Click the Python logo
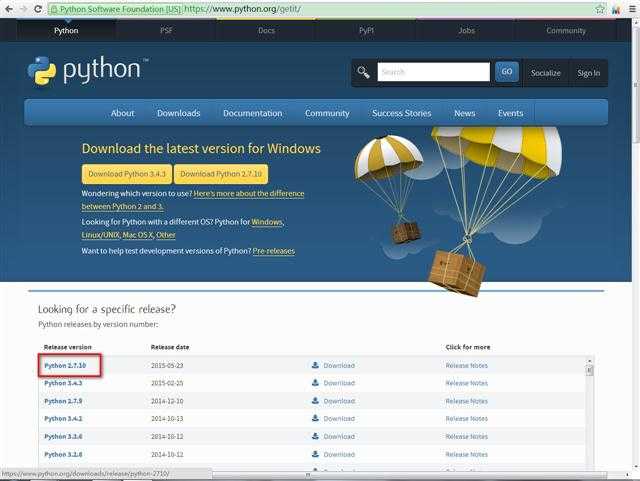 87,70
